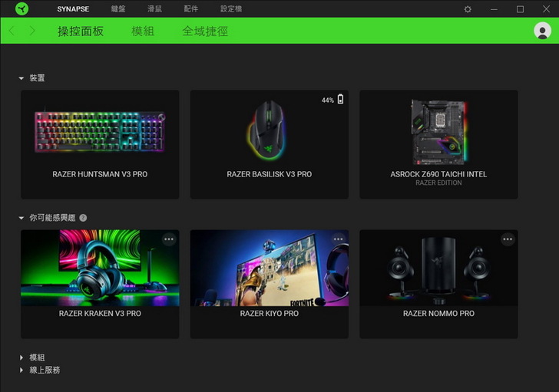Switch to the 模組 tab in green bar
The height and width of the screenshot is (392, 559).
(143, 31)
